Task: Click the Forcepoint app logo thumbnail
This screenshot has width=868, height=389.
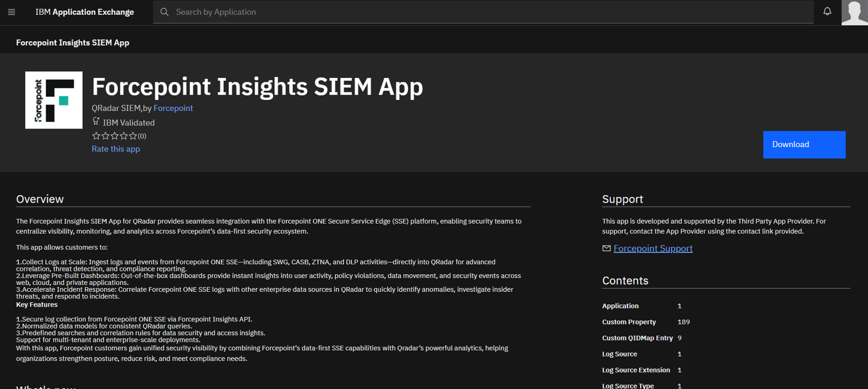Action: click(x=54, y=100)
